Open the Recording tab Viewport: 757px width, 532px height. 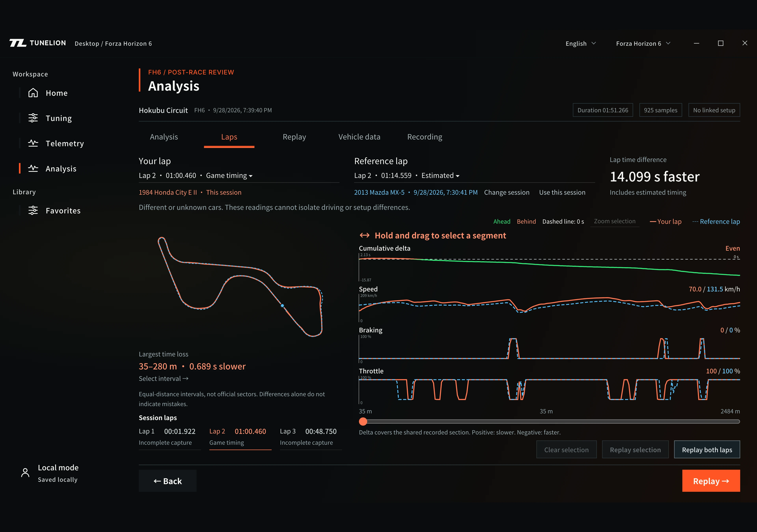click(425, 137)
